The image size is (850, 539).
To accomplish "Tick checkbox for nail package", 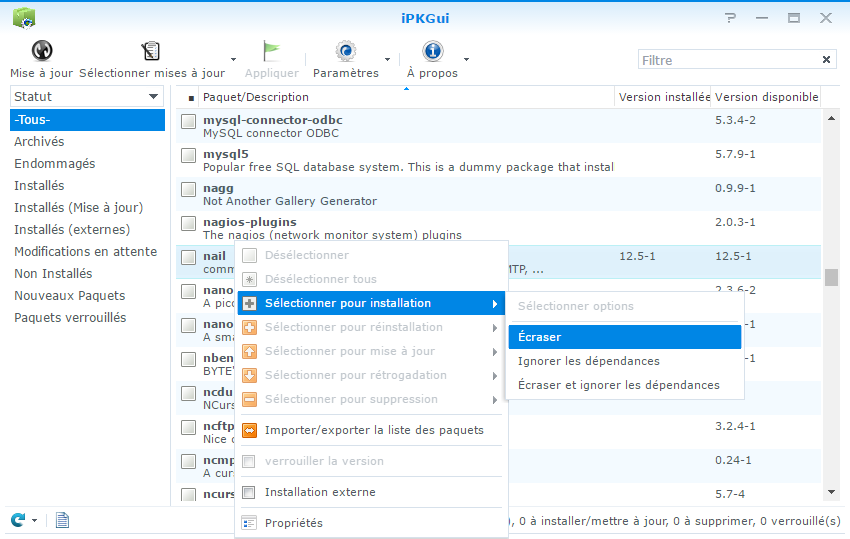I will click(x=189, y=257).
